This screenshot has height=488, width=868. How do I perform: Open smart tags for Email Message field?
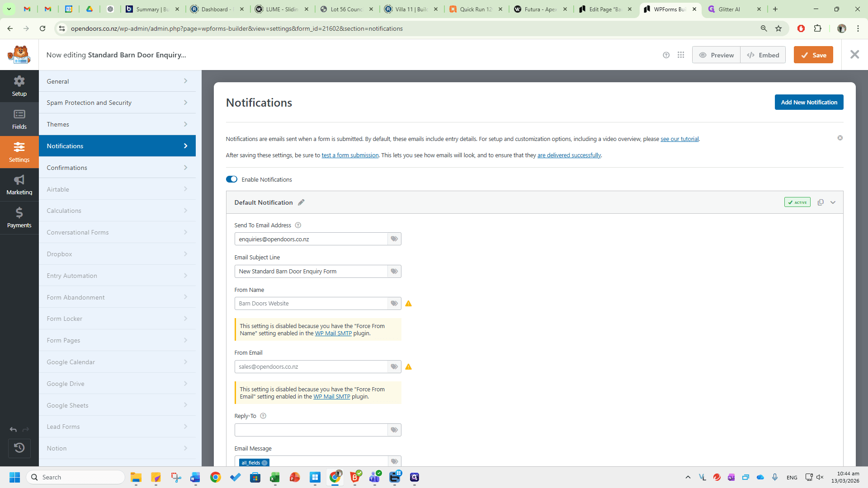tap(394, 461)
